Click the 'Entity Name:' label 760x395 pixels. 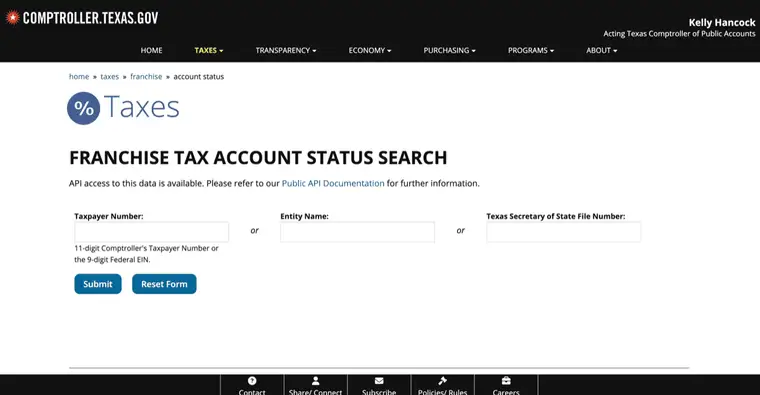tap(304, 216)
